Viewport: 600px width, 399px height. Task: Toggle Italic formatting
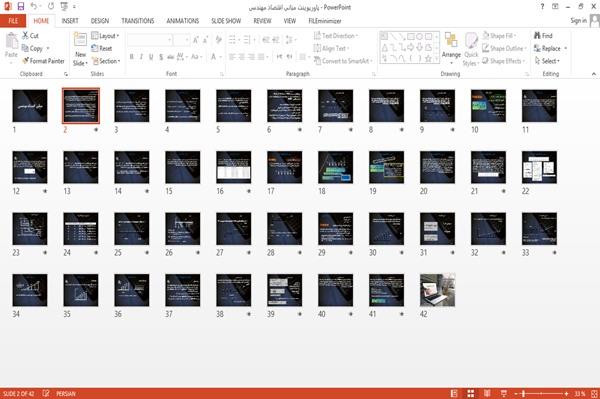pos(141,57)
